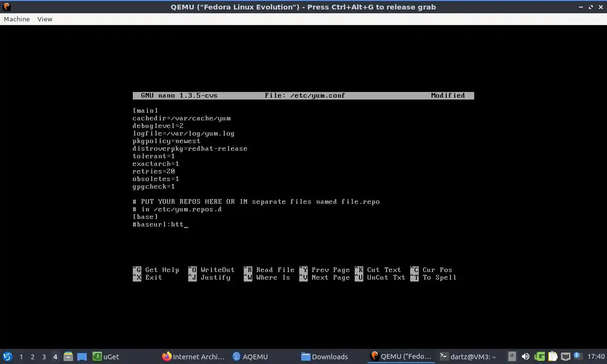
Task: Switch to workspace 2
Action: (x=32, y=357)
